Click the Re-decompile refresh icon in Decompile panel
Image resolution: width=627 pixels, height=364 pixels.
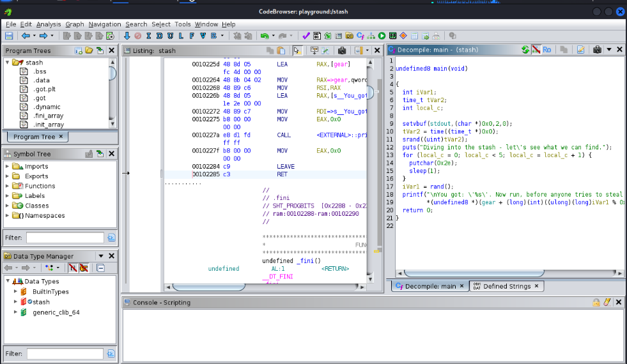click(x=525, y=50)
